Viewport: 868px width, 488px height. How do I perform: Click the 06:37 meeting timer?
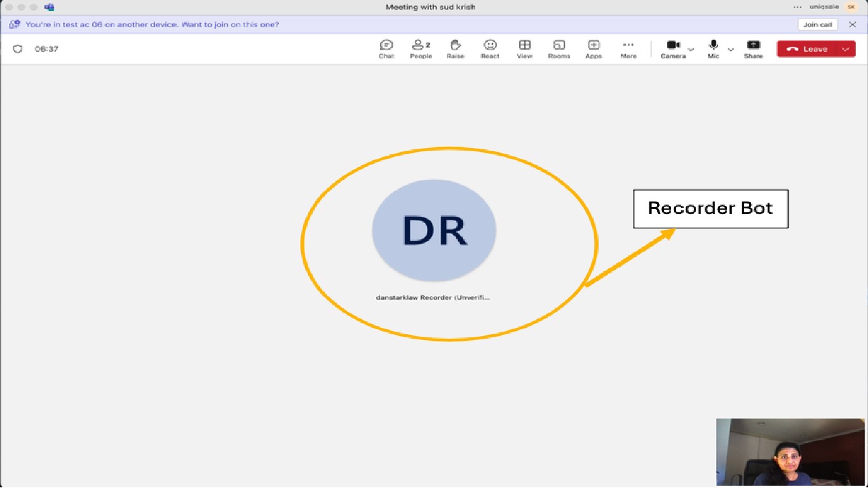click(x=46, y=49)
